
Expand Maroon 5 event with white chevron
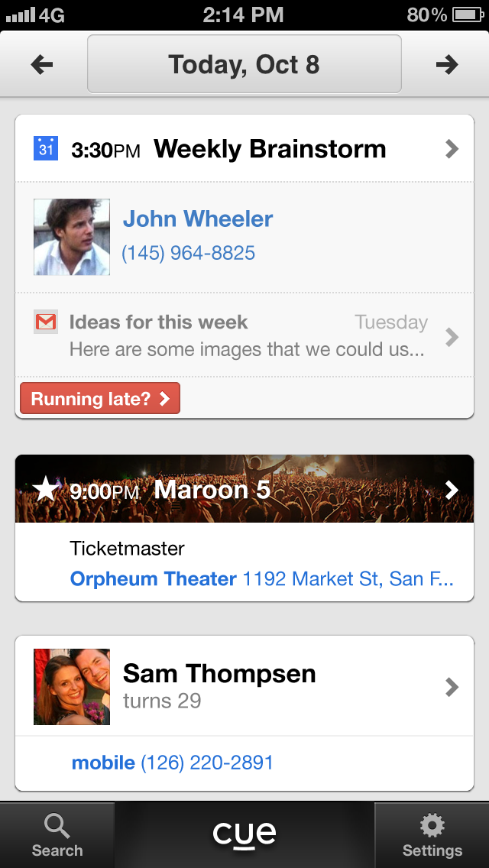(x=452, y=490)
